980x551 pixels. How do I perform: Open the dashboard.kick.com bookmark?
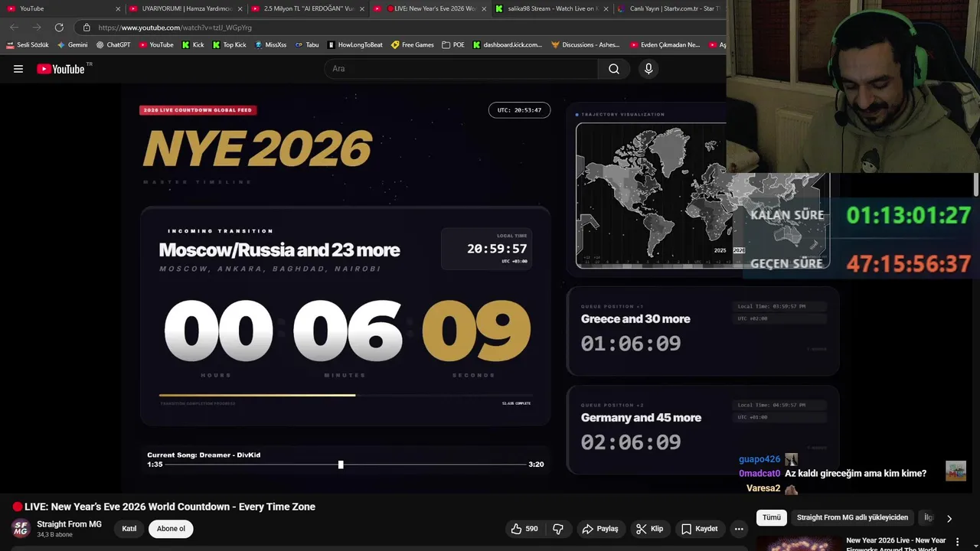(508, 45)
